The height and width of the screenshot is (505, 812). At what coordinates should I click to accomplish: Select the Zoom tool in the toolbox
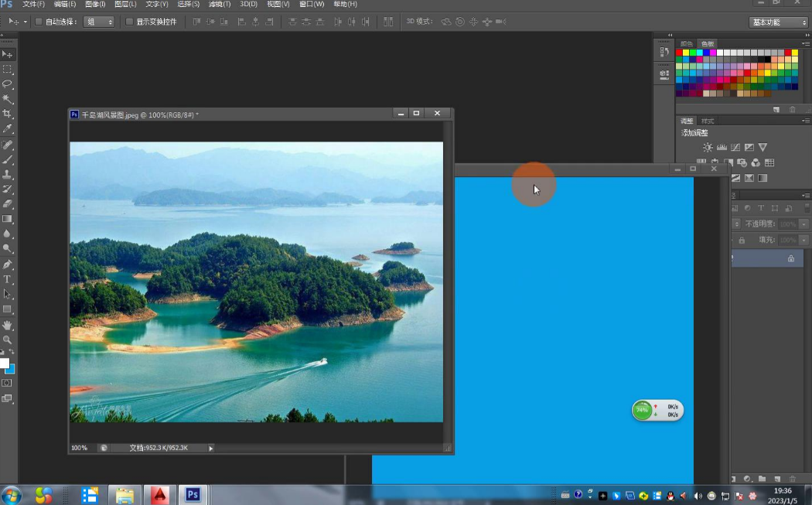pos(7,340)
